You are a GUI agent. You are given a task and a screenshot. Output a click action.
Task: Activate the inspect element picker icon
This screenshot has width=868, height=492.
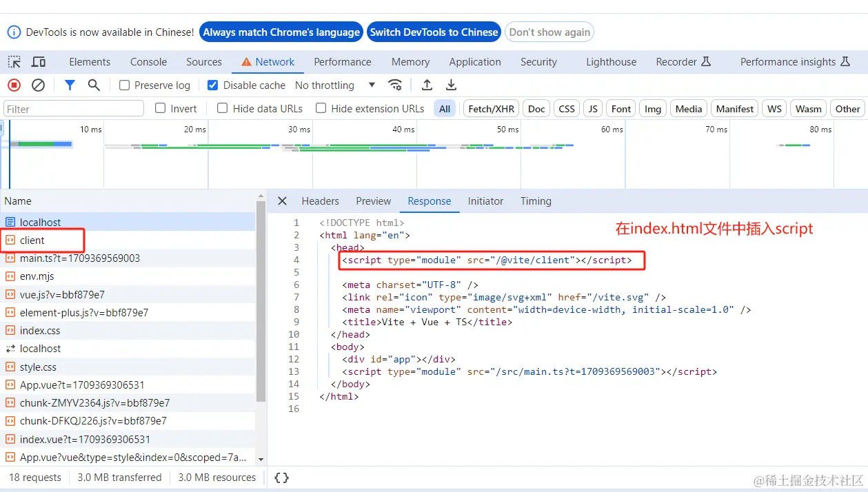(14, 62)
